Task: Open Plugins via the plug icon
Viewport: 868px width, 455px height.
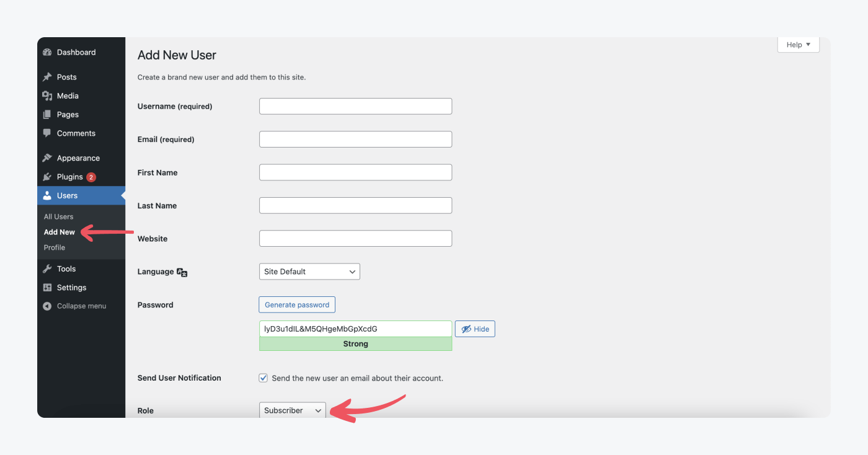Action: click(48, 176)
